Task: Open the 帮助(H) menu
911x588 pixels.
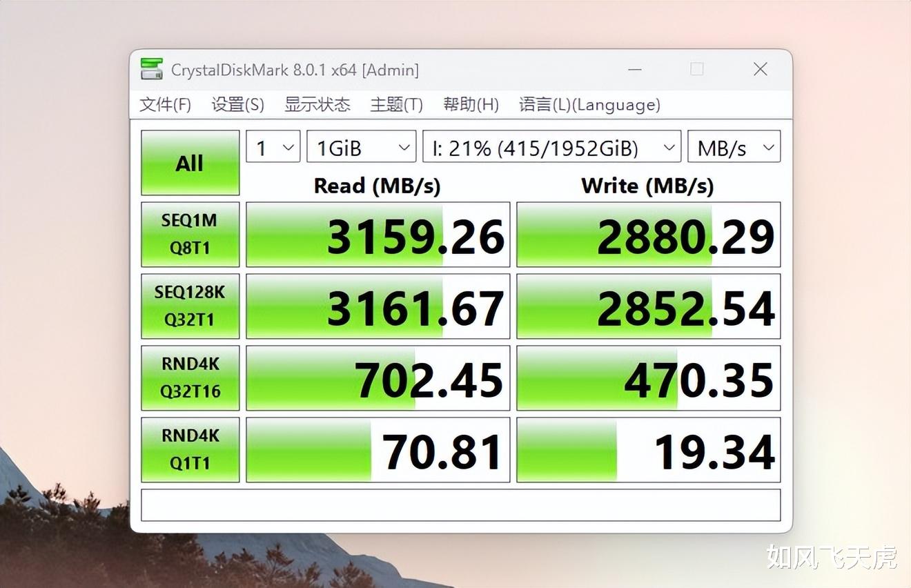Action: click(471, 104)
